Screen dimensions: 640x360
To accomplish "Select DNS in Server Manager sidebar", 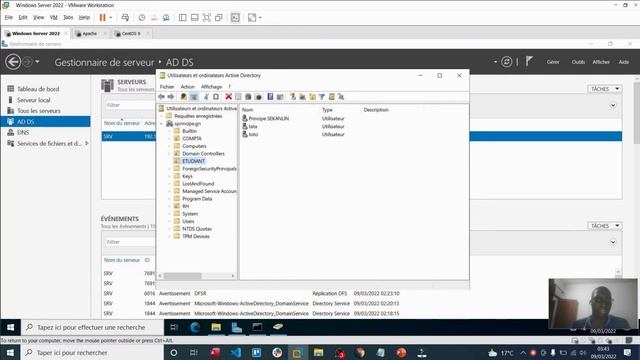I will tap(23, 133).
